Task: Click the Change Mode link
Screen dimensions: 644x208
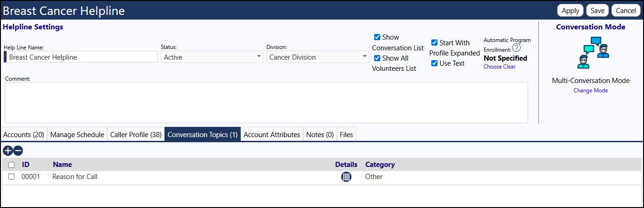Action: (591, 90)
